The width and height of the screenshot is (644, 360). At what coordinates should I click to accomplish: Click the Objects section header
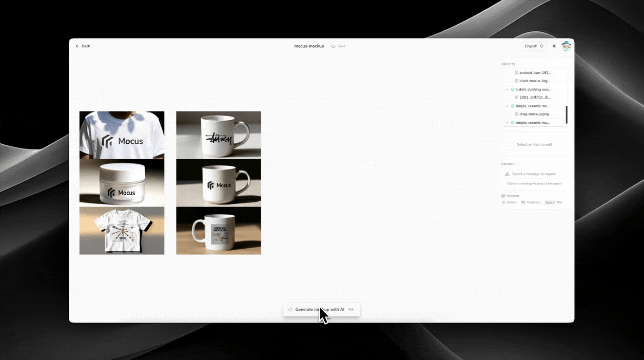(508, 64)
